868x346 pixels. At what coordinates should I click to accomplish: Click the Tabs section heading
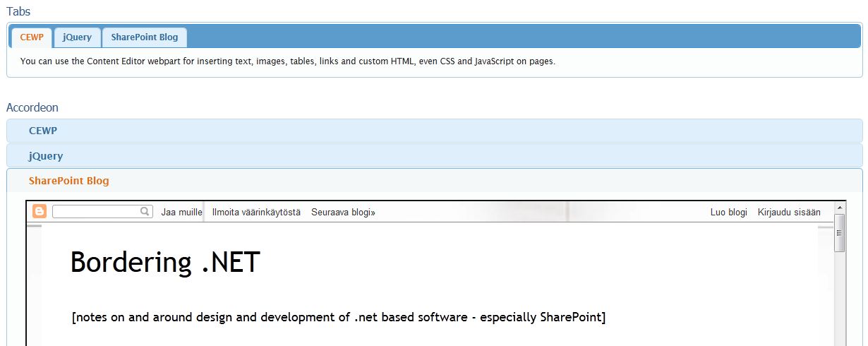pyautogui.click(x=18, y=11)
